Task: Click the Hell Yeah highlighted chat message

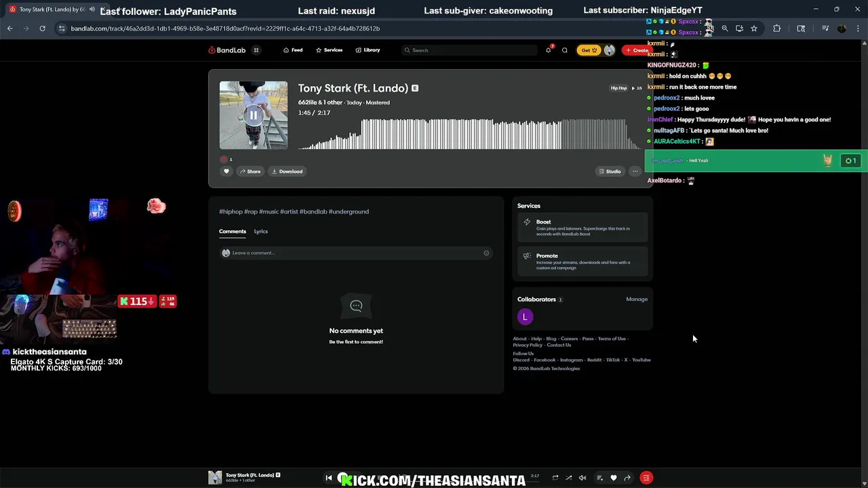Action: click(x=756, y=161)
